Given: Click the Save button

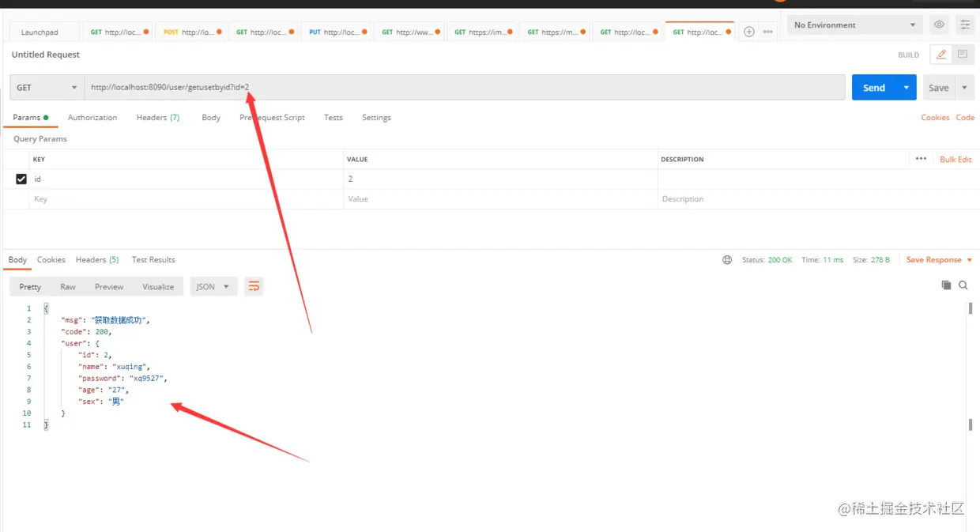Looking at the screenshot, I should (x=939, y=88).
